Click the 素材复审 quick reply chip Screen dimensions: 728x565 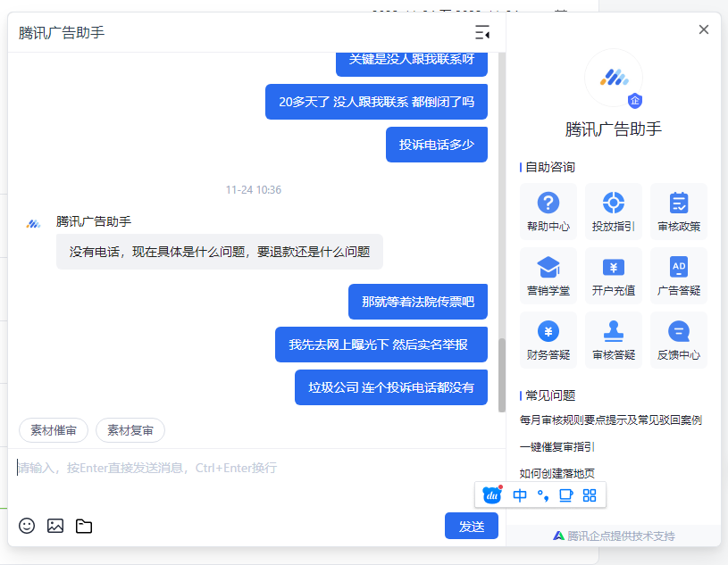[x=130, y=430]
